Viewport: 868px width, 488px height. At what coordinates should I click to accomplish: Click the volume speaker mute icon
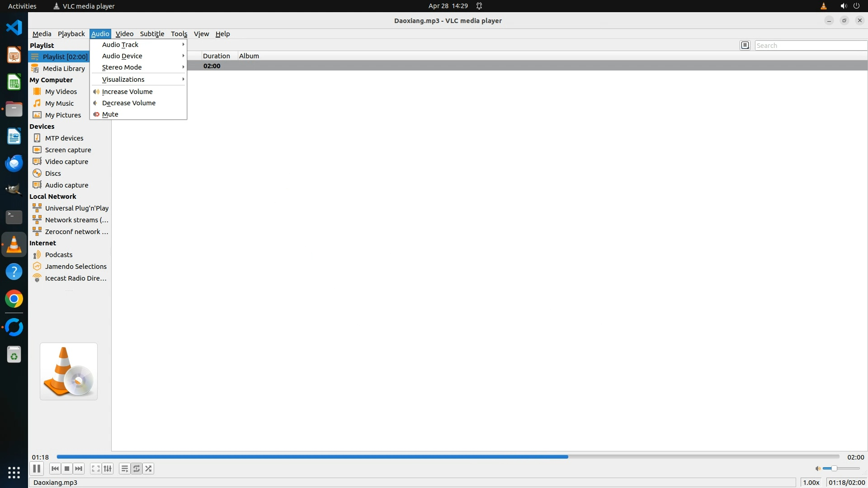coord(817,469)
